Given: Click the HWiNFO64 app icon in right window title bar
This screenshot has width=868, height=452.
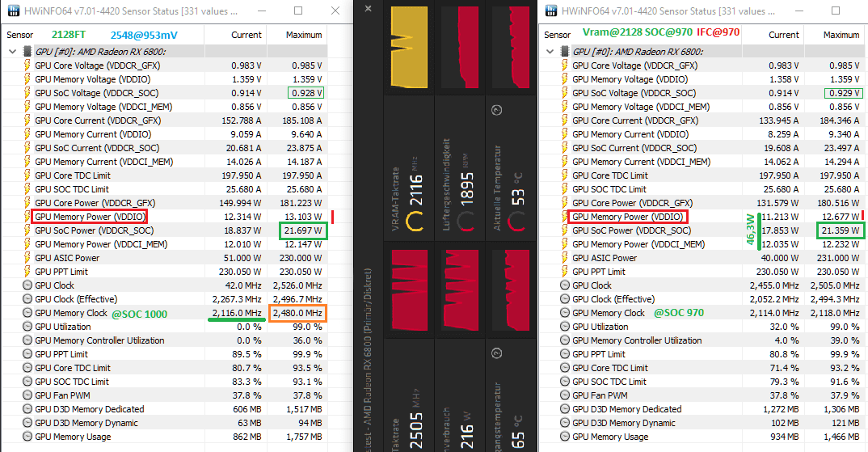Looking at the screenshot, I should coord(551,11).
